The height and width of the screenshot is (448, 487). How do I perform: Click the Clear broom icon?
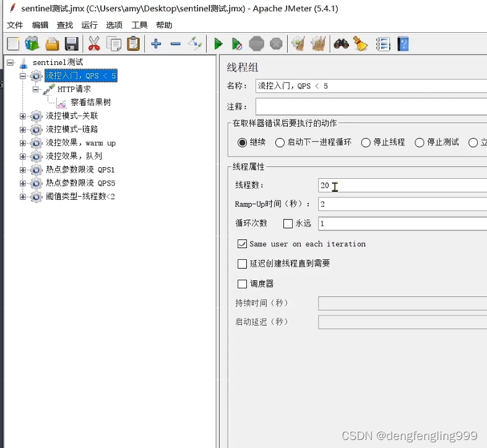click(x=298, y=44)
